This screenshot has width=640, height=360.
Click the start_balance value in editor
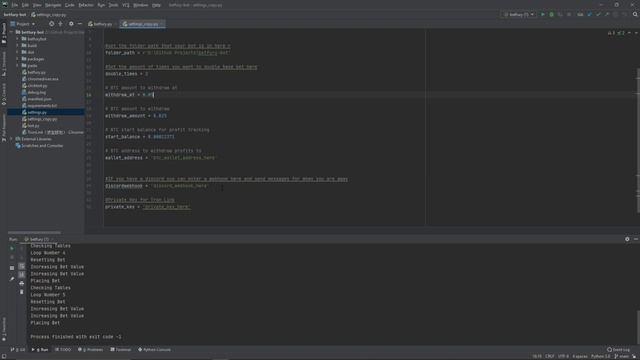(x=161, y=137)
